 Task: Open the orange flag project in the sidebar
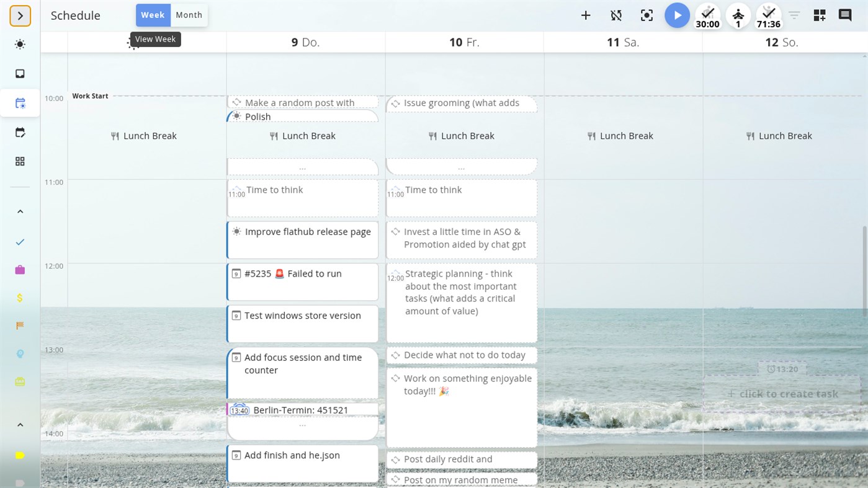click(19, 325)
